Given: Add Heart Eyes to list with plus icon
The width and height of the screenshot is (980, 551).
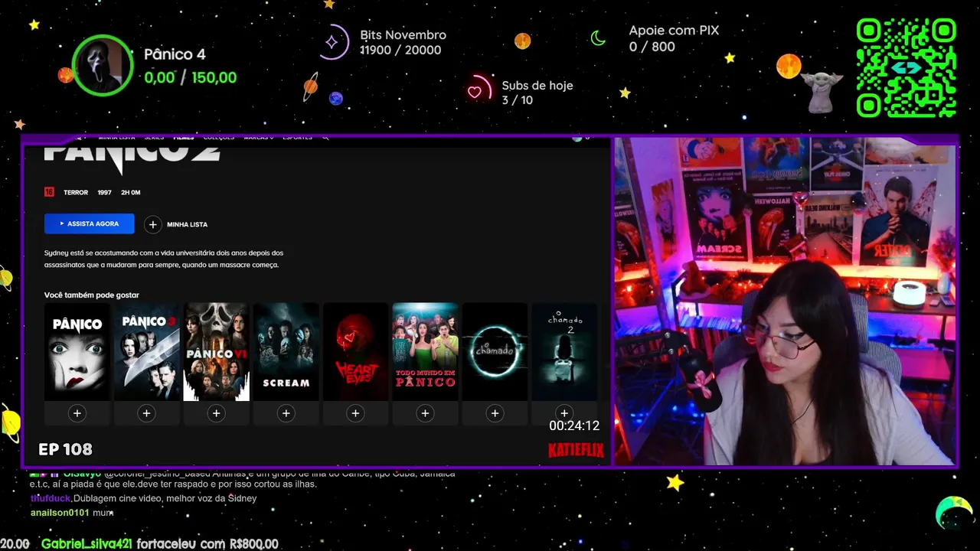Looking at the screenshot, I should [x=355, y=413].
